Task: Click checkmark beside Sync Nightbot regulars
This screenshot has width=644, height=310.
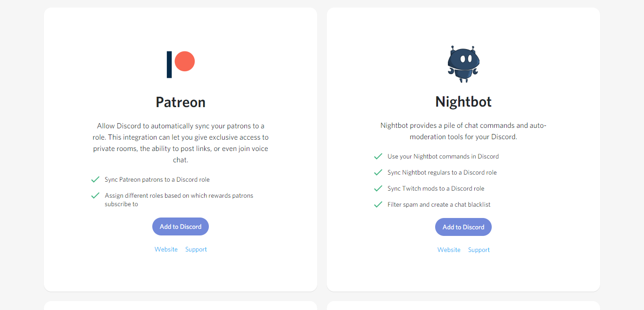Action: pos(378,172)
